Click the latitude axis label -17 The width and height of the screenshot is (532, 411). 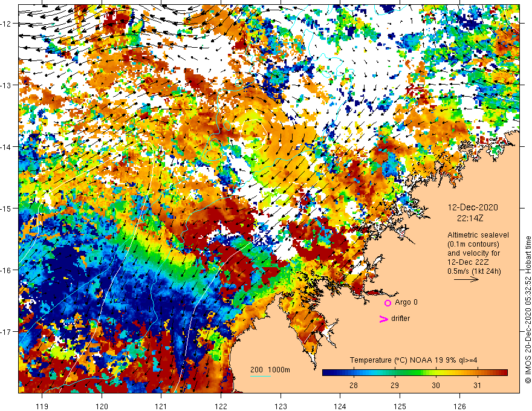pyautogui.click(x=7, y=332)
